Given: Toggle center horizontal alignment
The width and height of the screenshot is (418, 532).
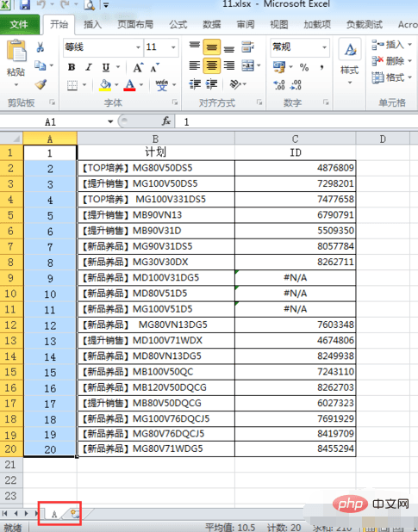Looking at the screenshot, I should pos(211,65).
